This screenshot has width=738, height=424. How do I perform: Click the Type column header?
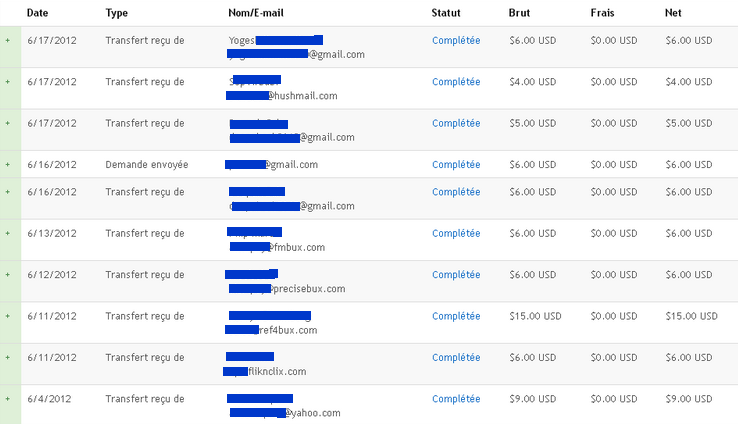coord(116,13)
